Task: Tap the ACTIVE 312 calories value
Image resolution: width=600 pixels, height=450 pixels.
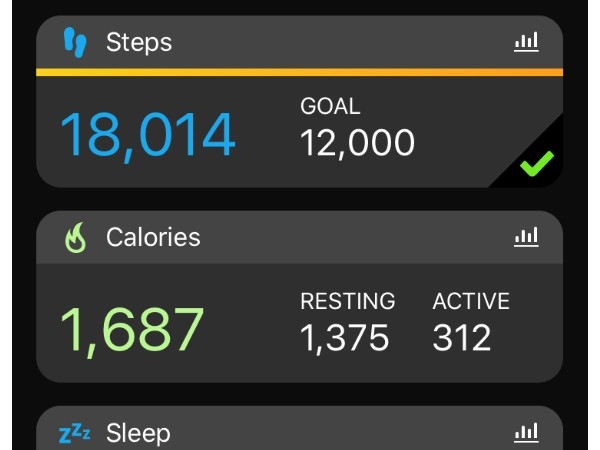Action: 461,337
